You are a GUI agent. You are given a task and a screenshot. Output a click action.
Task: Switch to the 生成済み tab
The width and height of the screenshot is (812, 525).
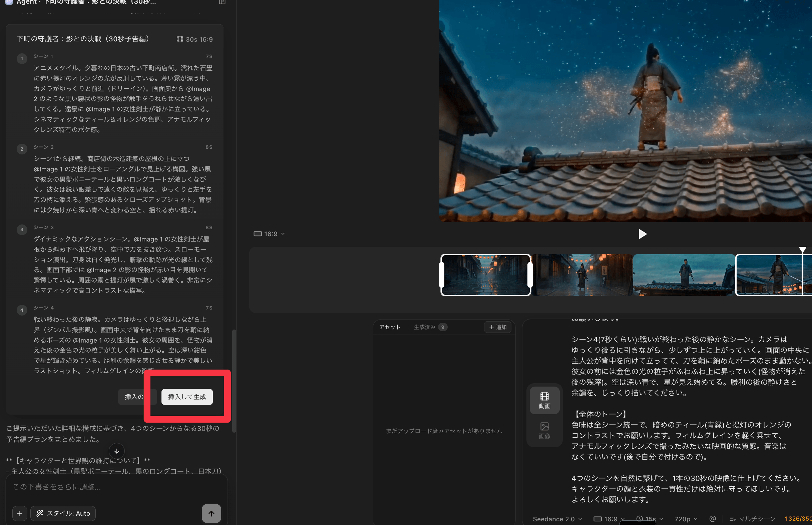(x=424, y=327)
